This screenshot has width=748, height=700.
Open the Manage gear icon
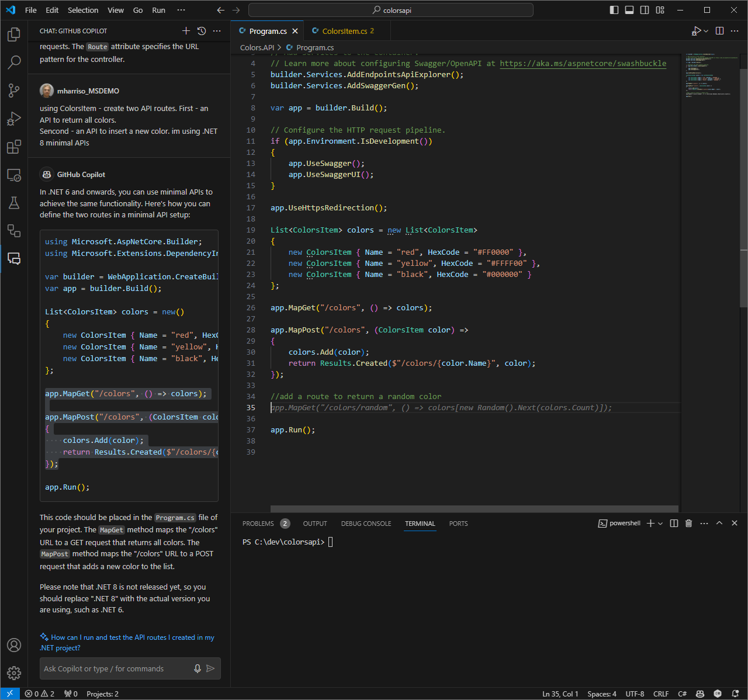point(14,673)
